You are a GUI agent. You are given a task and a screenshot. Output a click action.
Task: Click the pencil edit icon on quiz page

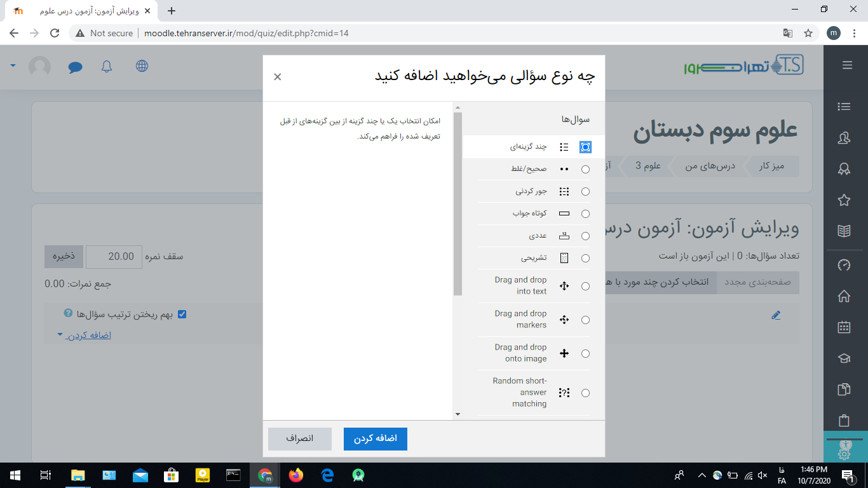pyautogui.click(x=775, y=315)
